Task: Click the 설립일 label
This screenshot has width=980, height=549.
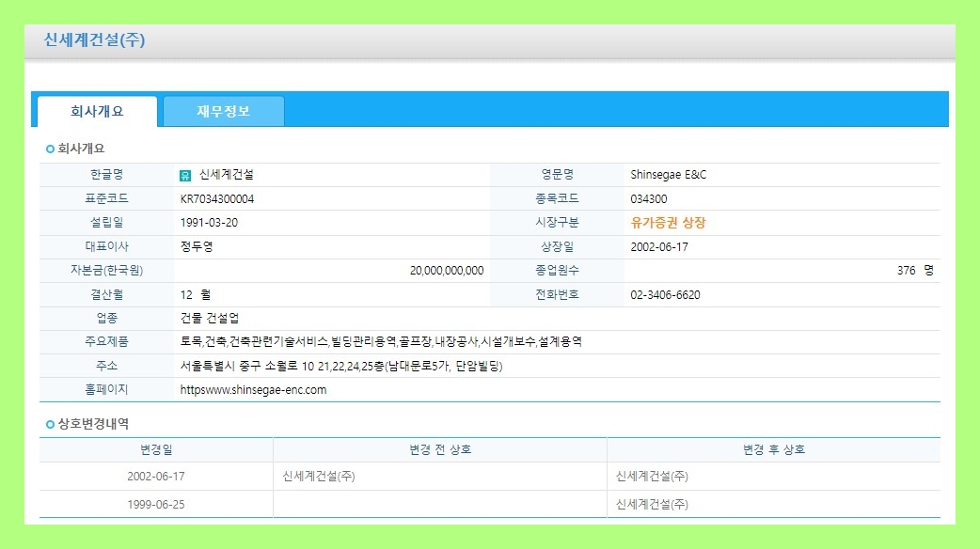Action: 107,223
